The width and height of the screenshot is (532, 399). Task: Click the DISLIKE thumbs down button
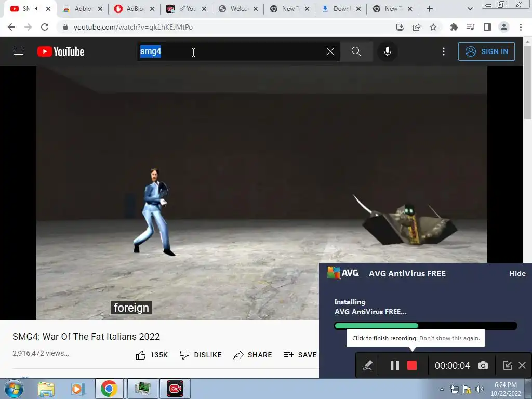[201, 355]
